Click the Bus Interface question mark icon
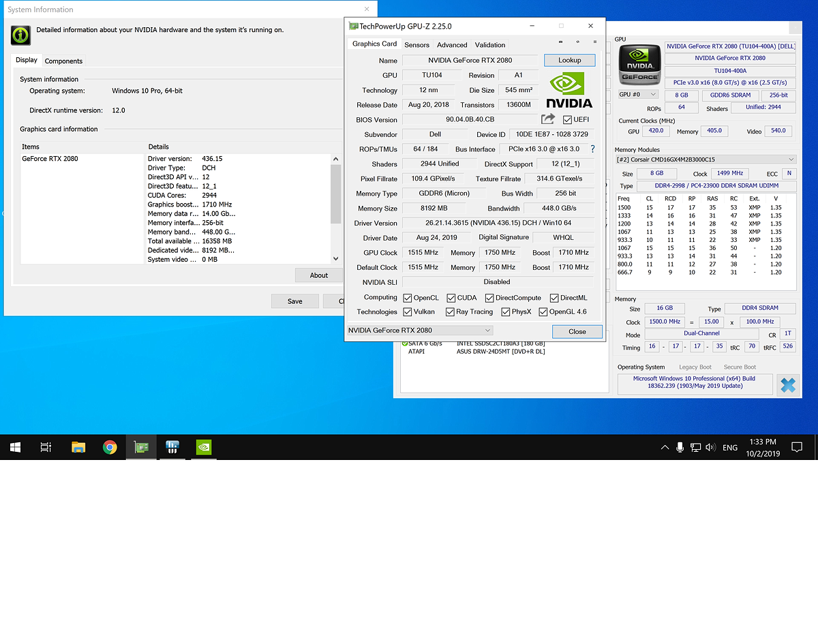818x644 pixels. coord(592,149)
